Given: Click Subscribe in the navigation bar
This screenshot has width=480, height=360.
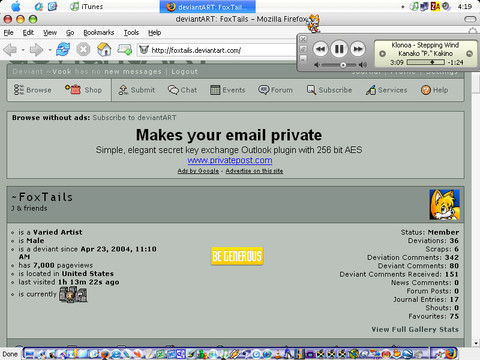Looking at the screenshot, I should pos(329,90).
